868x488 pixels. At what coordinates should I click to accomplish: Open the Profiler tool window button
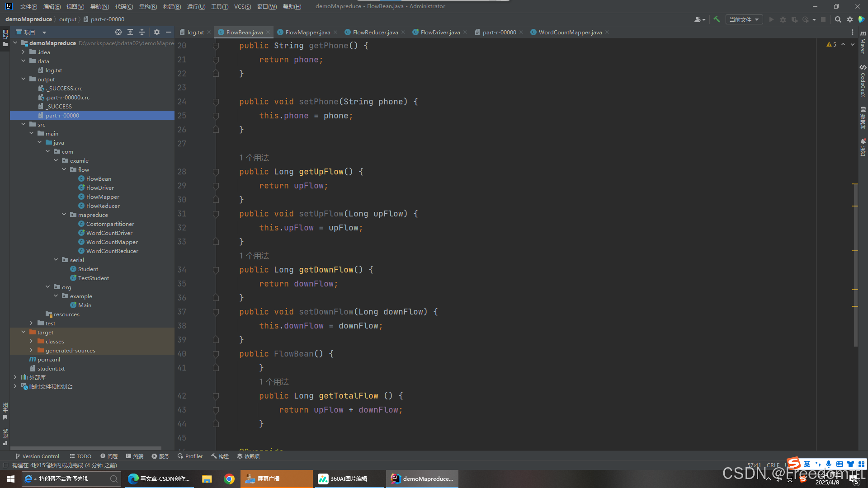pos(190,456)
